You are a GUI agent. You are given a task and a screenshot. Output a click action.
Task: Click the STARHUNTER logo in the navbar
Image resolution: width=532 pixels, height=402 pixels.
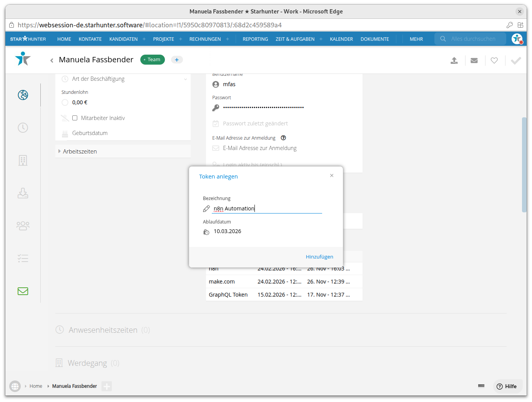click(x=28, y=39)
